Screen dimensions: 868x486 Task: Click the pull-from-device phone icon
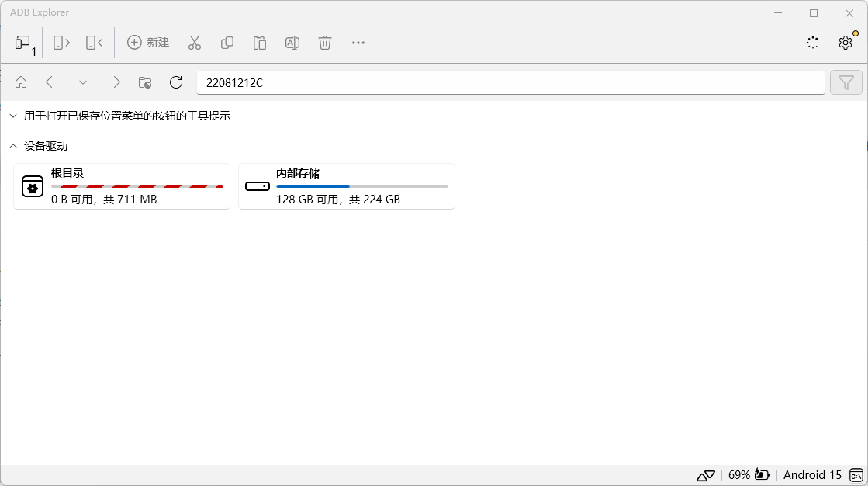coord(94,43)
